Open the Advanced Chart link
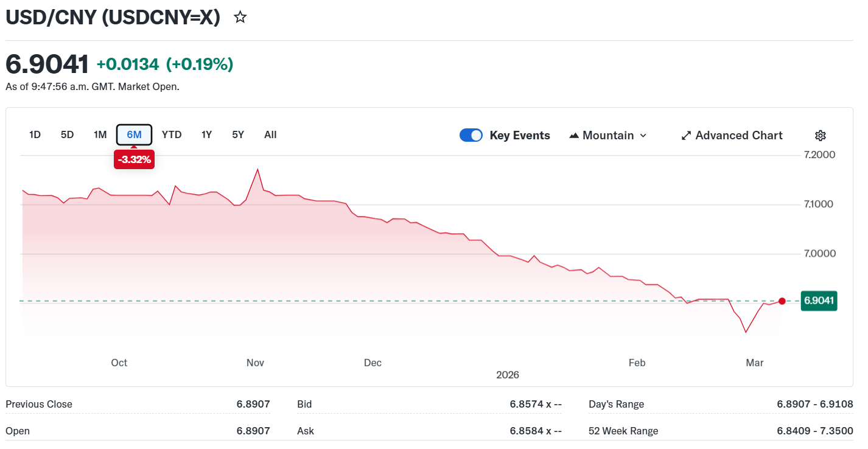Screen dimensions: 868x449 [738, 135]
